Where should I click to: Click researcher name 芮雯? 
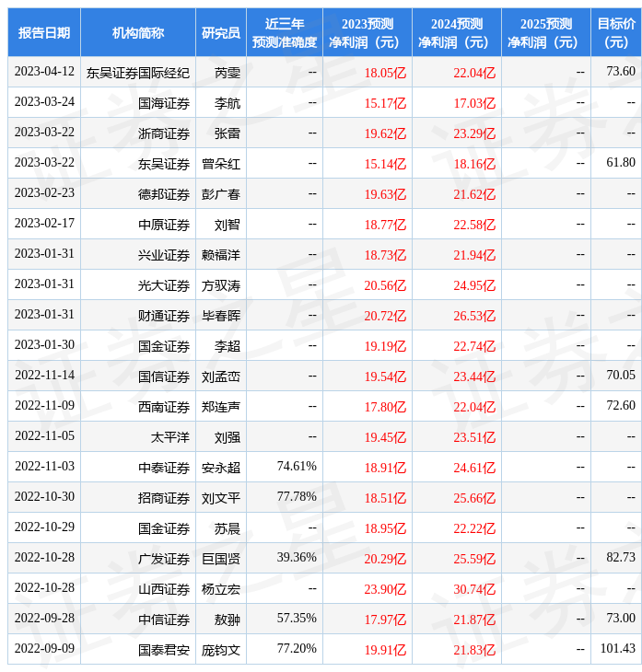tap(228, 73)
